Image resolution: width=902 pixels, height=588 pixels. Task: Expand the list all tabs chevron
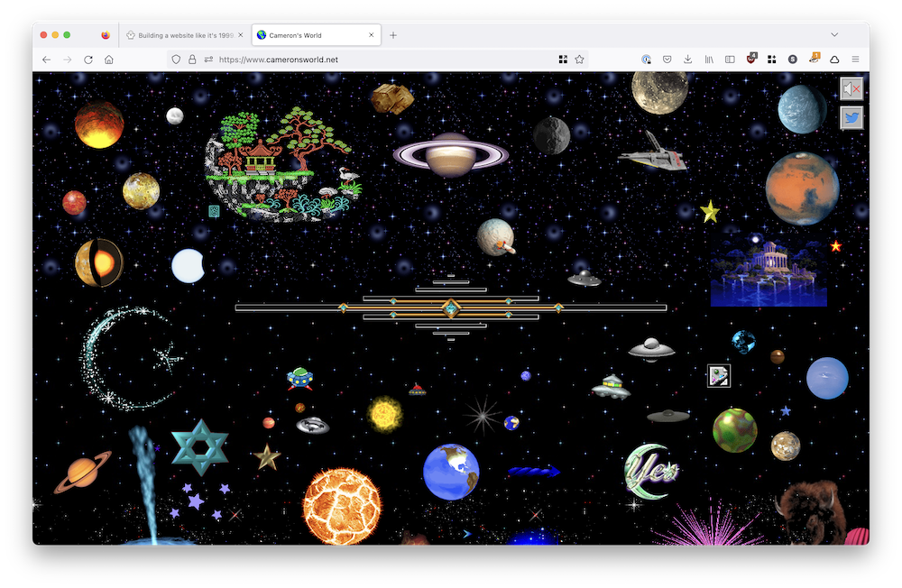coord(834,34)
